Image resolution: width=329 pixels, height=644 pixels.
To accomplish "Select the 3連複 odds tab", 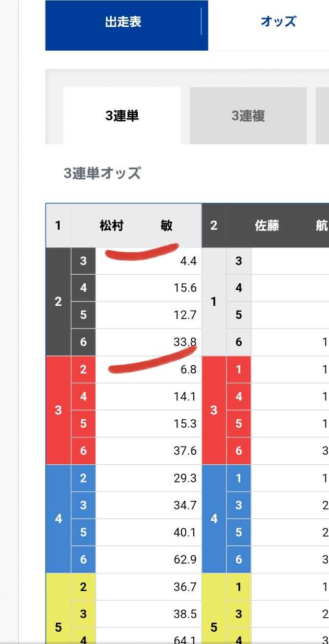I will 248,116.
